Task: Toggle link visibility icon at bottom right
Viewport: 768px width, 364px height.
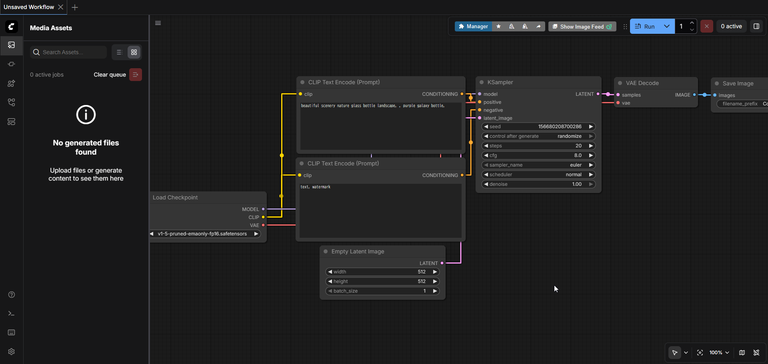Action: [x=756, y=352]
